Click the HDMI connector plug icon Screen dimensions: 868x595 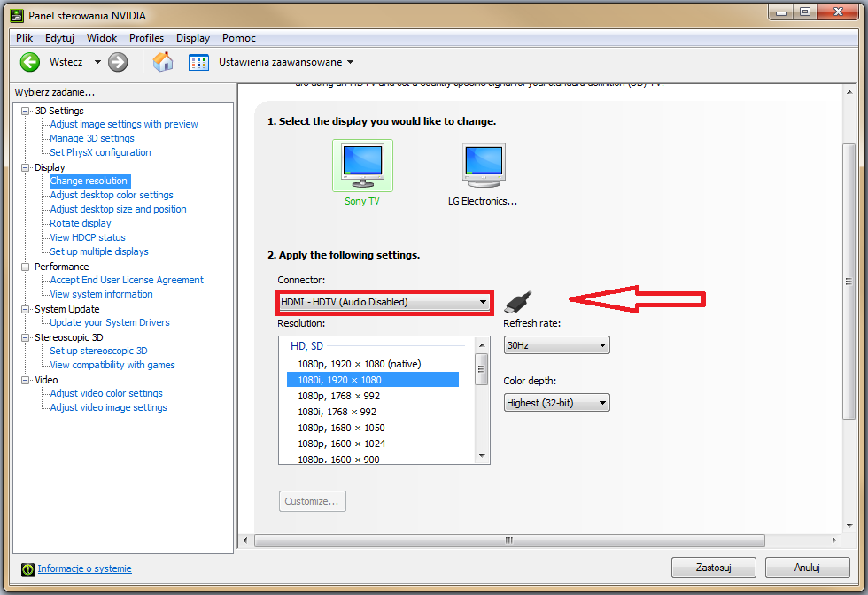(518, 302)
